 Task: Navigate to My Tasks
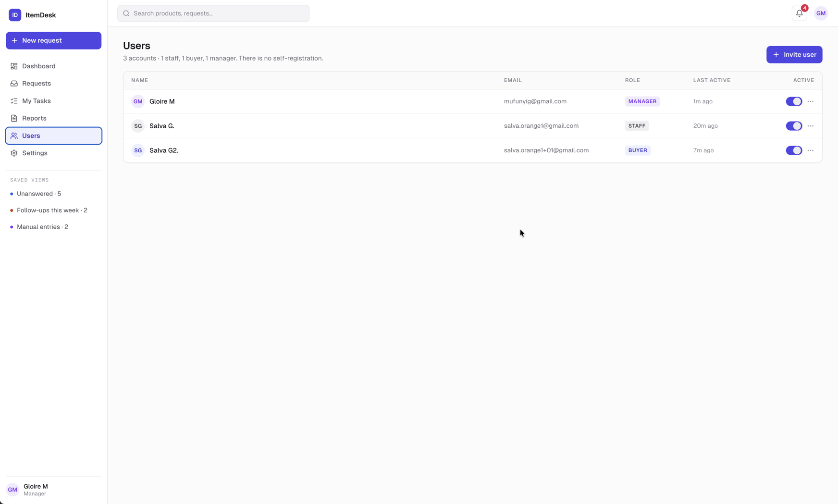(53, 101)
